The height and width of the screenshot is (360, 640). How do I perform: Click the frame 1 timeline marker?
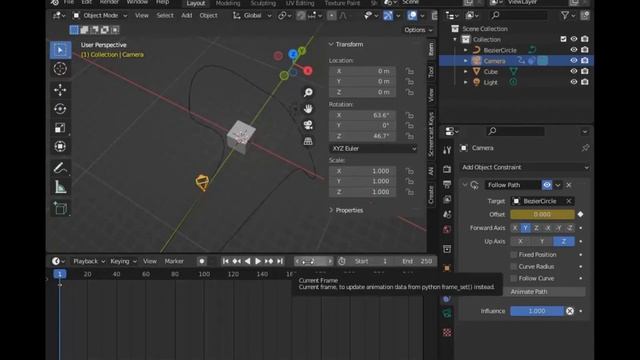[60, 274]
